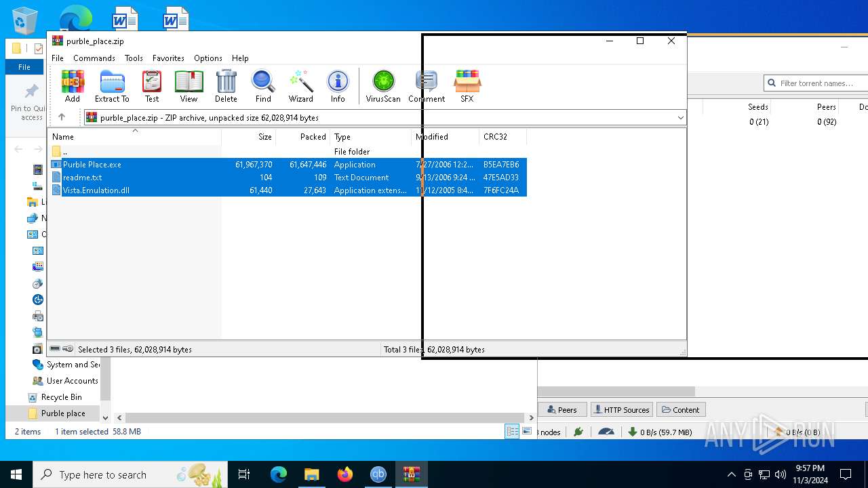Select Vista.Emulation.dll in the list
This screenshot has width=868, height=488.
point(288,190)
